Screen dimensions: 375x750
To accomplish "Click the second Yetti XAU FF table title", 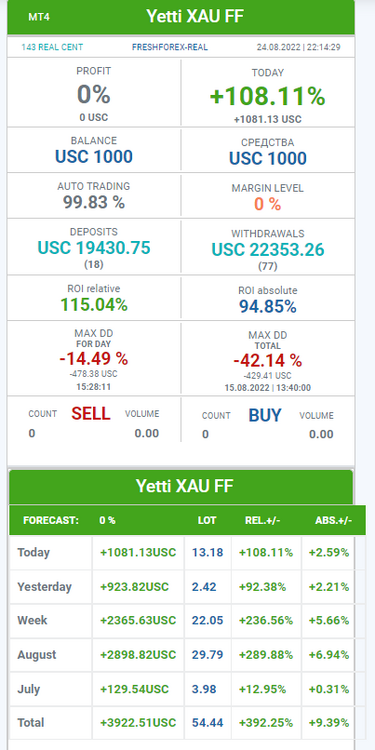I will click(x=185, y=486).
